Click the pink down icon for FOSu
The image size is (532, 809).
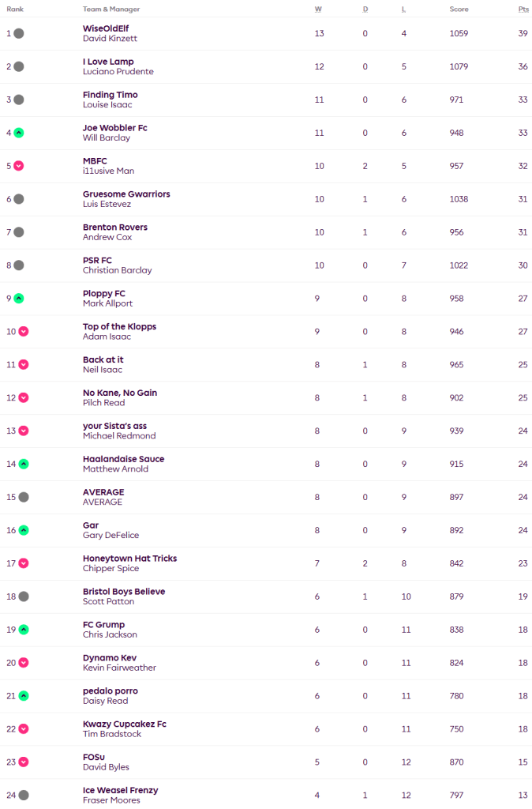(24, 762)
